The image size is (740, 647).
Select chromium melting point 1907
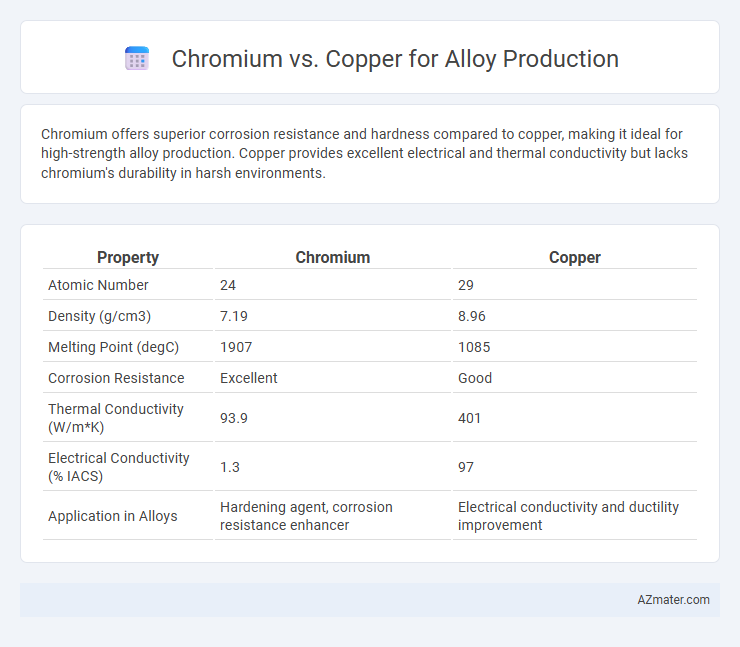(236, 347)
